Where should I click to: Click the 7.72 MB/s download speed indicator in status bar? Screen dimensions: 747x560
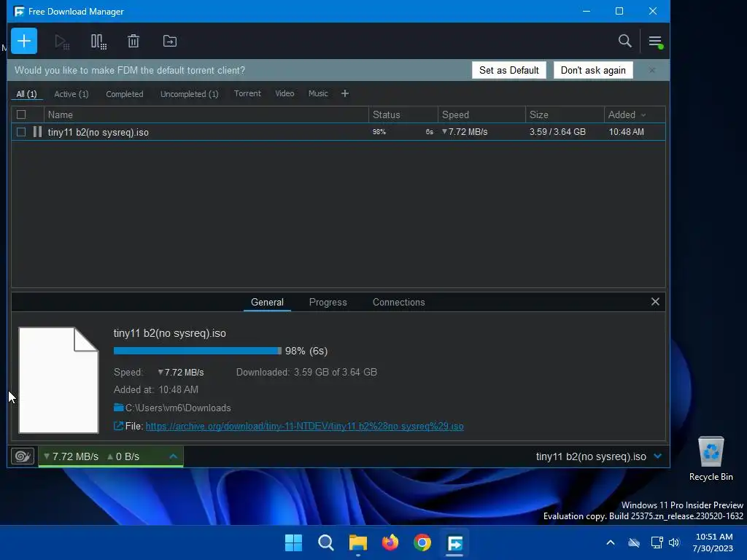(71, 456)
